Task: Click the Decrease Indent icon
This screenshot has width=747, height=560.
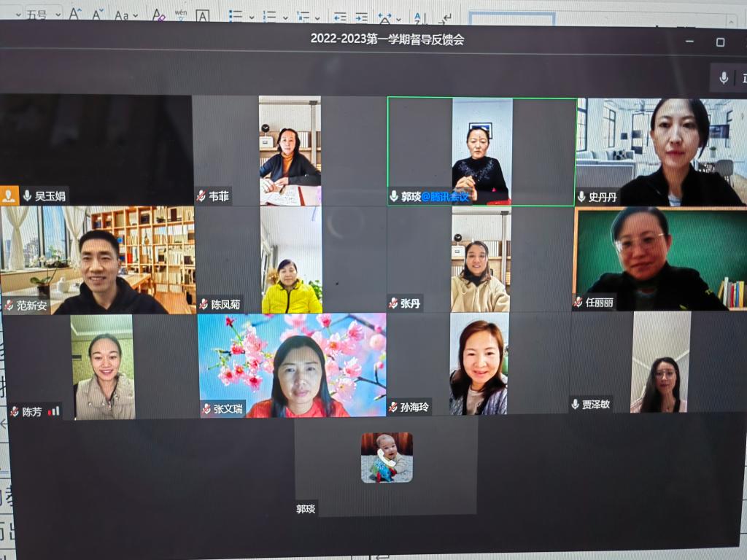Action: pos(340,17)
